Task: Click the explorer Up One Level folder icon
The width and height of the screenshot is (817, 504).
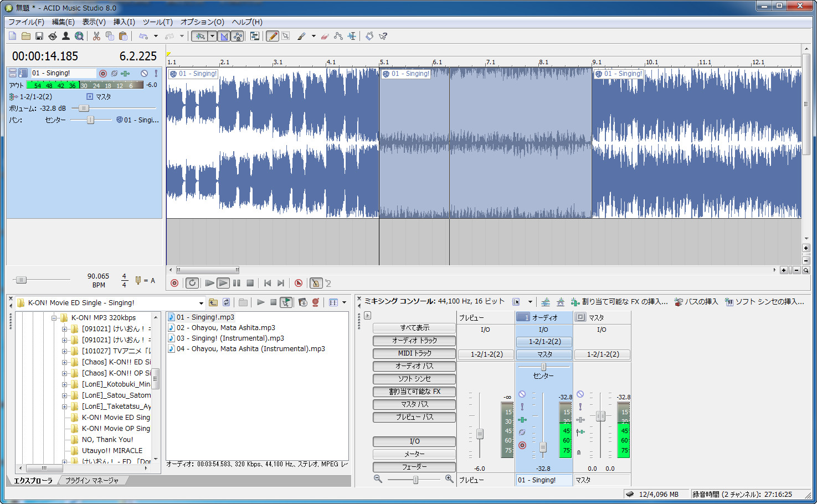Action: point(213,302)
